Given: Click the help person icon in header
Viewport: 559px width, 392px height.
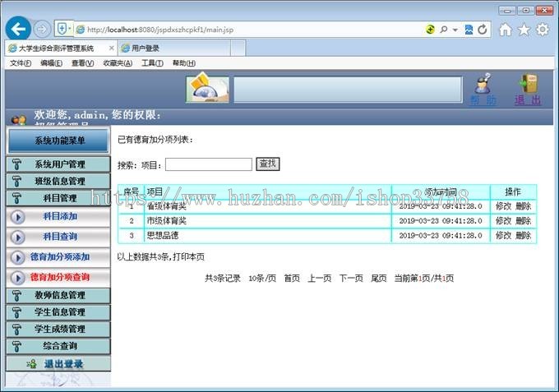Looking at the screenshot, I should tap(483, 83).
